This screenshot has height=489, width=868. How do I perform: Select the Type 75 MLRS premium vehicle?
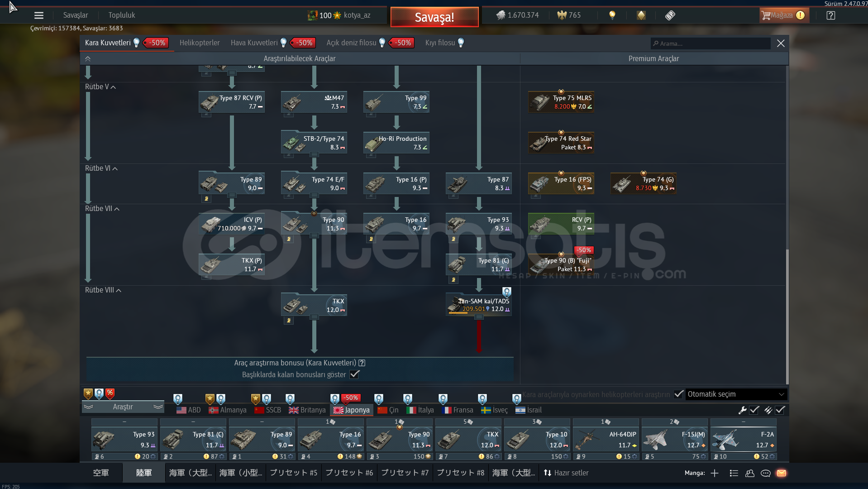tap(561, 102)
